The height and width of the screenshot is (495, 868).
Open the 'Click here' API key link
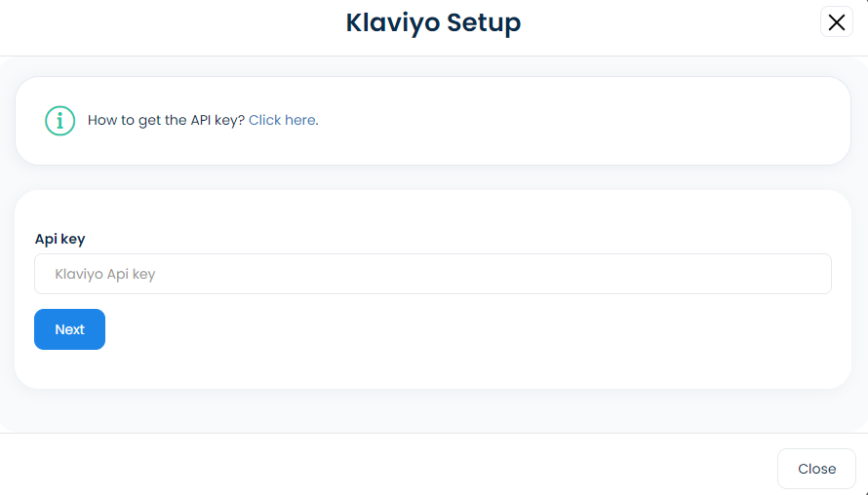click(x=284, y=120)
